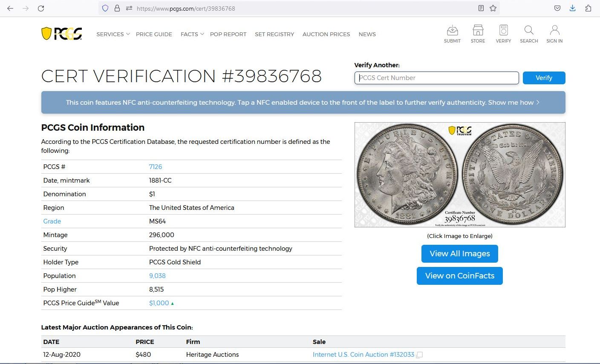The height and width of the screenshot is (364, 600).
Task: Click the browser forward arrow
Action: tap(26, 9)
